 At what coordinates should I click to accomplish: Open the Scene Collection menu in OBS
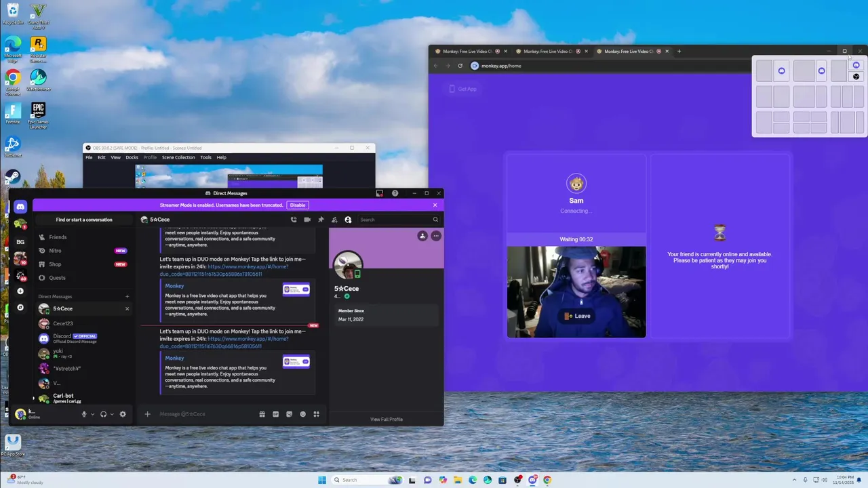click(178, 157)
